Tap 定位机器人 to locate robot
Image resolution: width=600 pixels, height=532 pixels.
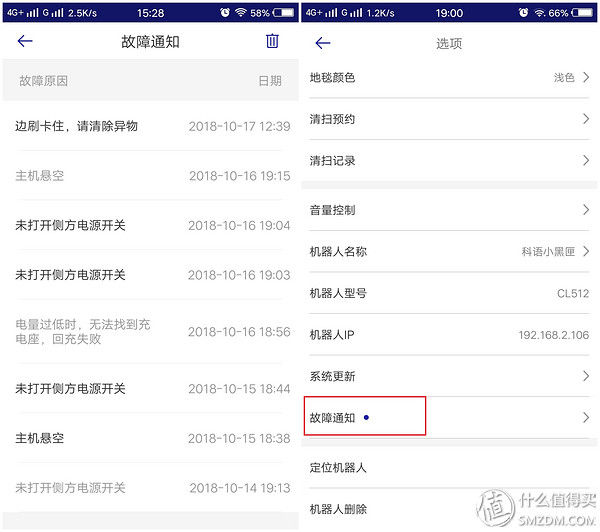[x=449, y=467]
